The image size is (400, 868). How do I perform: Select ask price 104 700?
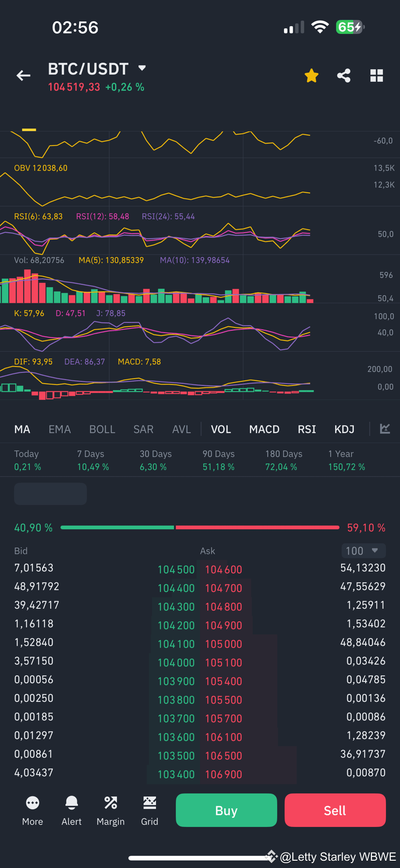pyautogui.click(x=224, y=588)
